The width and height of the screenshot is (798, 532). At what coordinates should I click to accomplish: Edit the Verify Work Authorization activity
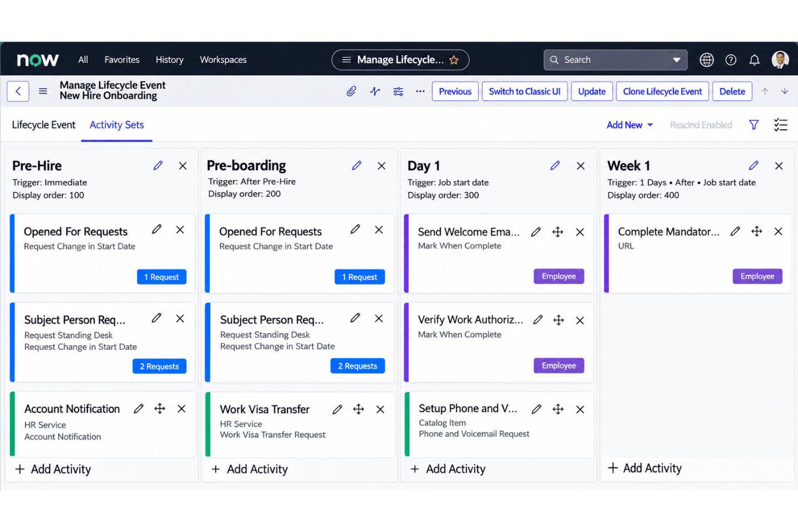tap(538, 320)
